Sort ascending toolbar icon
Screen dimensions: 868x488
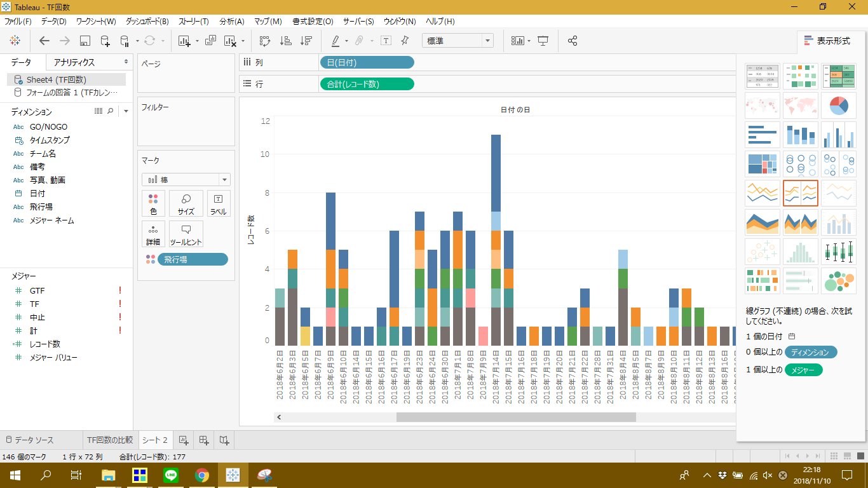coord(285,41)
